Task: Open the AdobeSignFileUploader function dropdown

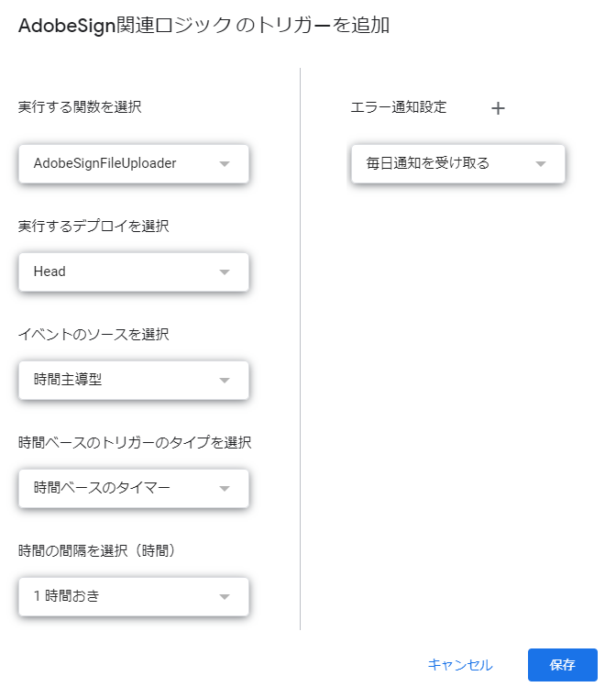Action: (134, 163)
